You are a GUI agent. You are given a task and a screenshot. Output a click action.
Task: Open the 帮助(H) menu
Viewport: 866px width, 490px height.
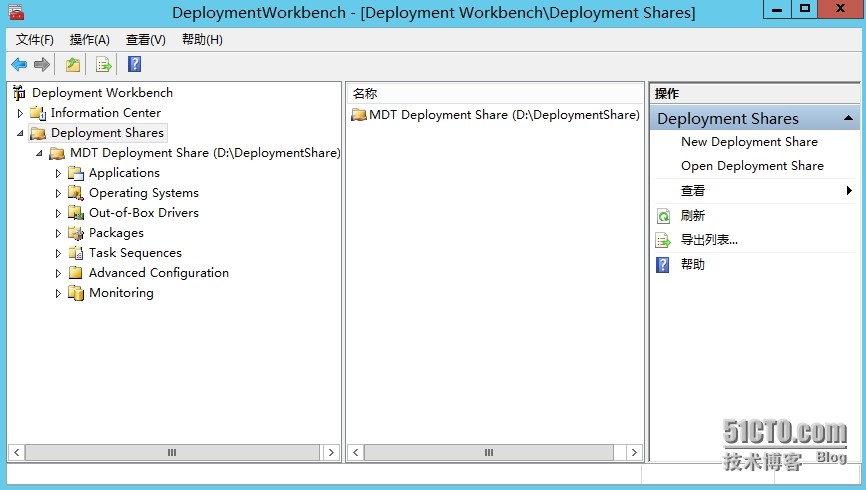tap(202, 40)
